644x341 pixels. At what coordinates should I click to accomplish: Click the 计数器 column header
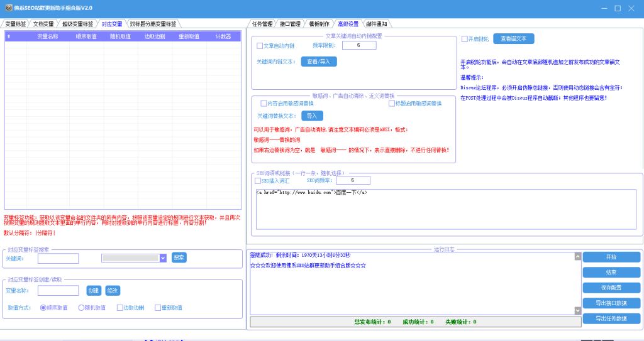pos(223,36)
